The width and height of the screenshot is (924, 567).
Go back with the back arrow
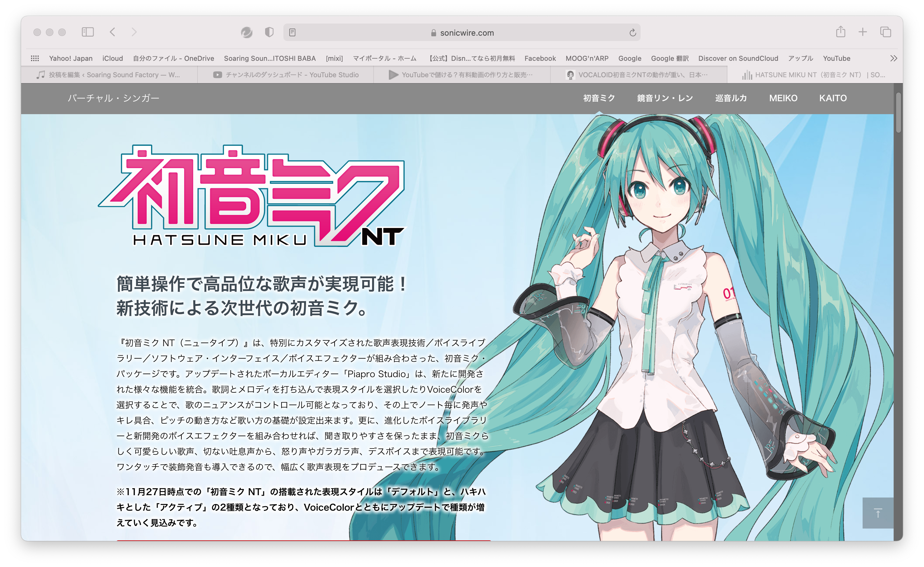113,32
